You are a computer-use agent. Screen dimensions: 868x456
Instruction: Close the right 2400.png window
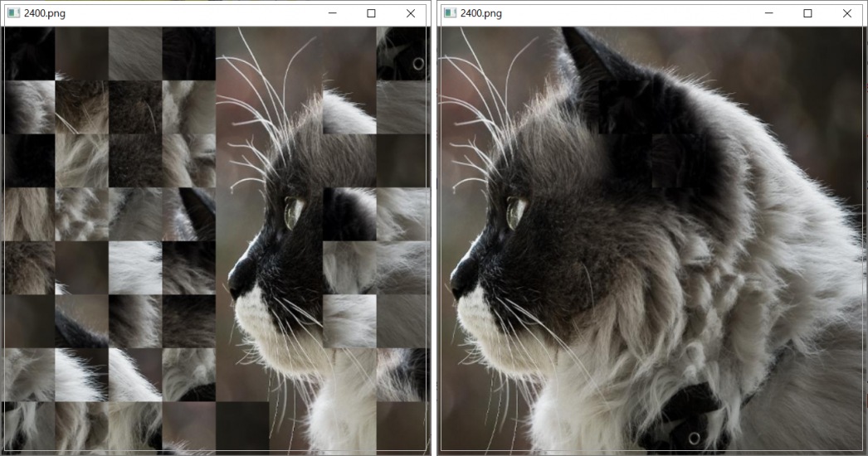pos(847,13)
